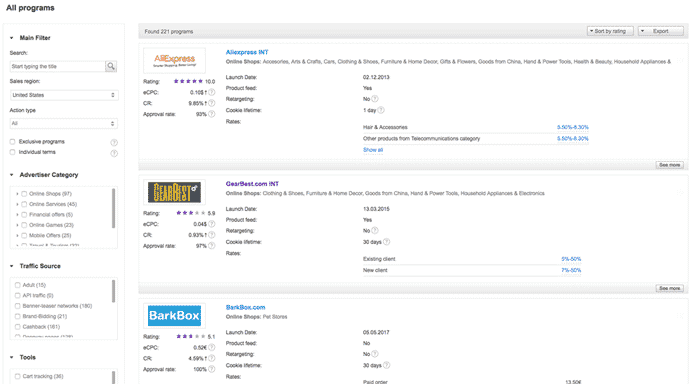Click the AliExpress logo thumbnail
Screen dimensions: 700x384
[175, 60]
